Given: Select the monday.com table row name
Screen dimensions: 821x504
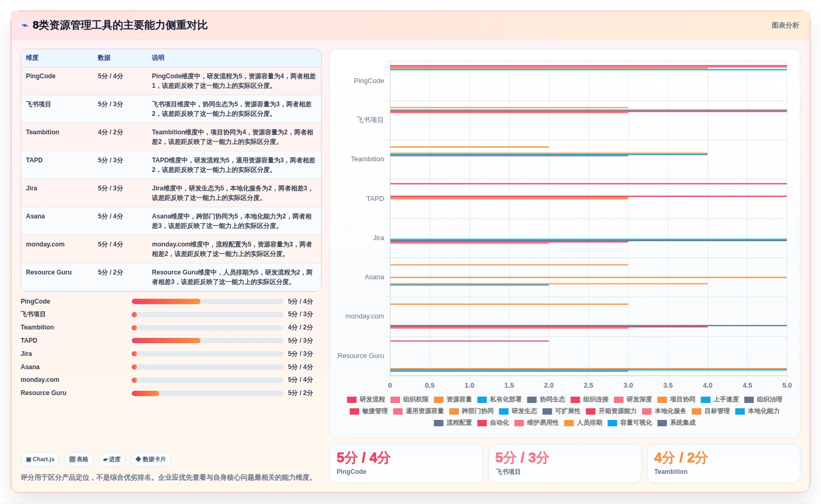Looking at the screenshot, I should [45, 244].
